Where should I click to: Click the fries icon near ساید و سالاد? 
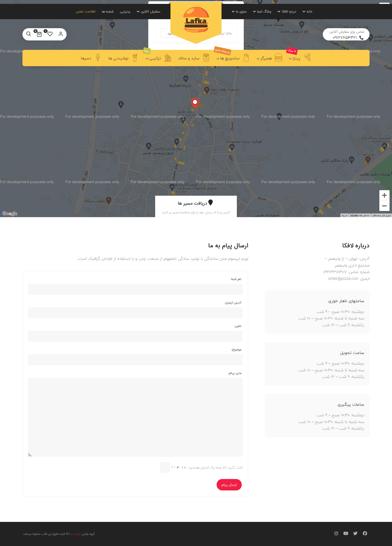click(x=206, y=58)
